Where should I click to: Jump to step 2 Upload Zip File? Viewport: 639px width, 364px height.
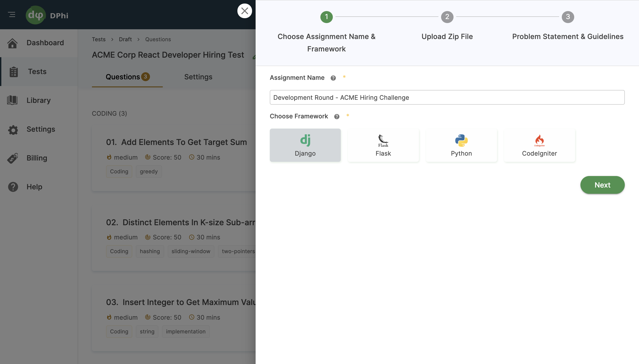[447, 17]
